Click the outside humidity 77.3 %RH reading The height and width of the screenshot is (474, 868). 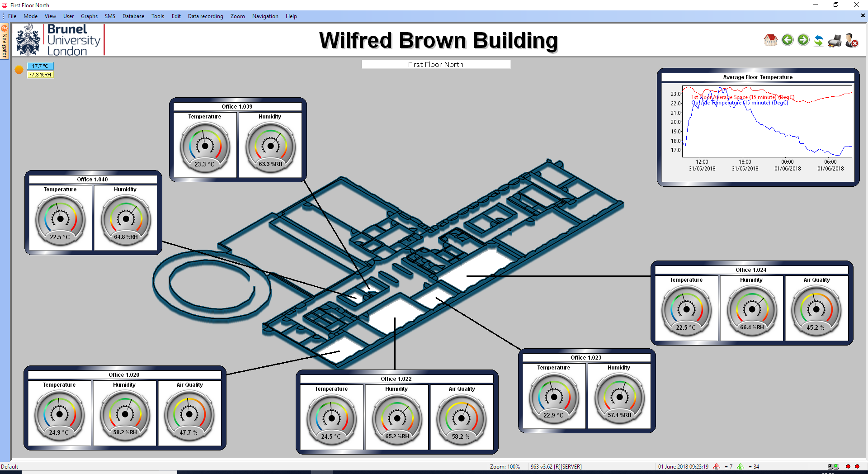click(x=40, y=75)
